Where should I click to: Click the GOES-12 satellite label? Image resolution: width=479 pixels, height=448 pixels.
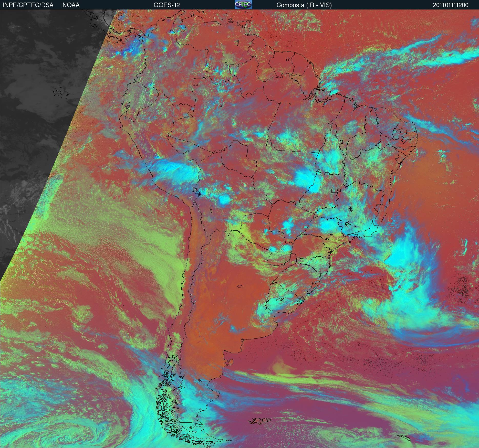[x=167, y=5]
